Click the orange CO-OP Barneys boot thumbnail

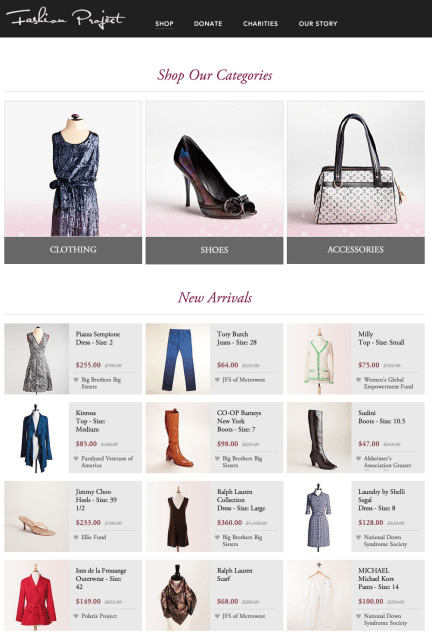pyautogui.click(x=178, y=438)
